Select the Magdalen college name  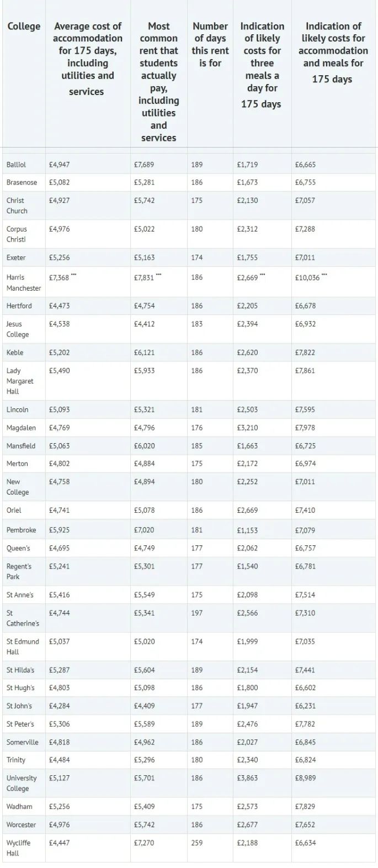coord(21,428)
